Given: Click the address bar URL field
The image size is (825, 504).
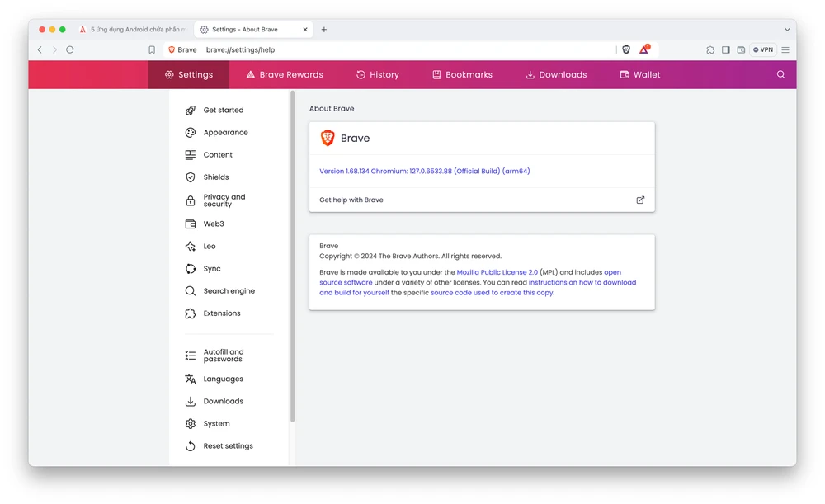Looking at the screenshot, I should [404, 49].
